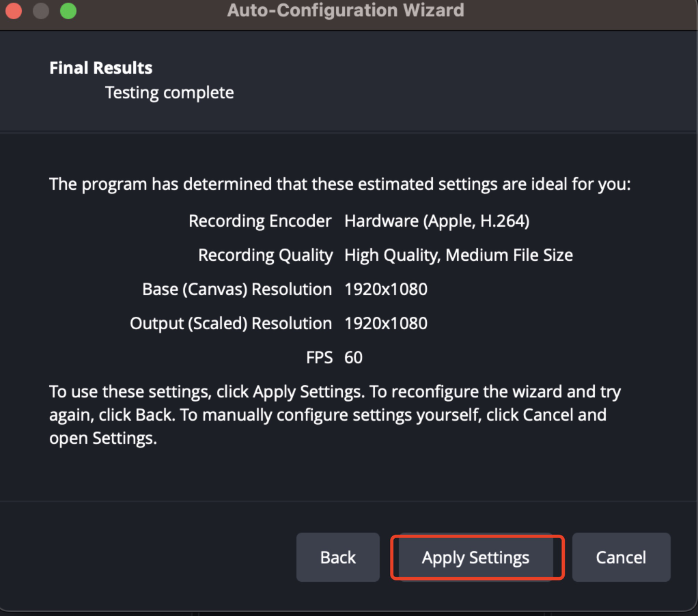Click the Recording Encoder label
Image resolution: width=698 pixels, height=616 pixels.
260,221
